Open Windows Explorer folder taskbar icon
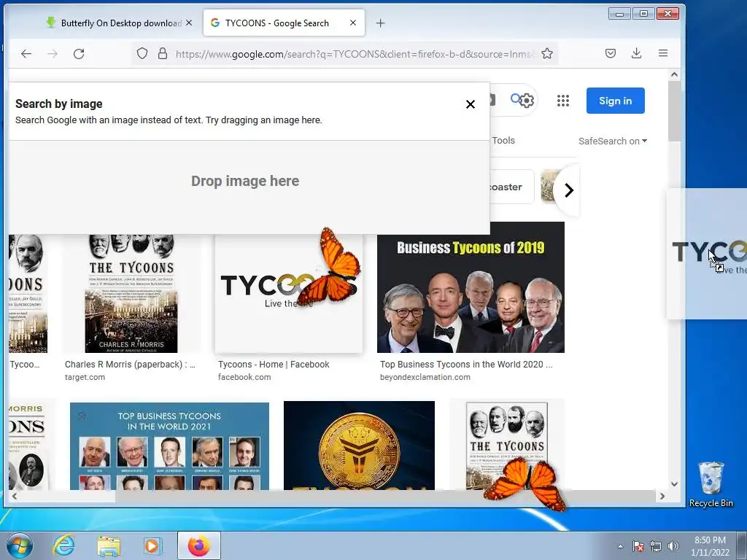Image resolution: width=747 pixels, height=560 pixels. tap(109, 545)
